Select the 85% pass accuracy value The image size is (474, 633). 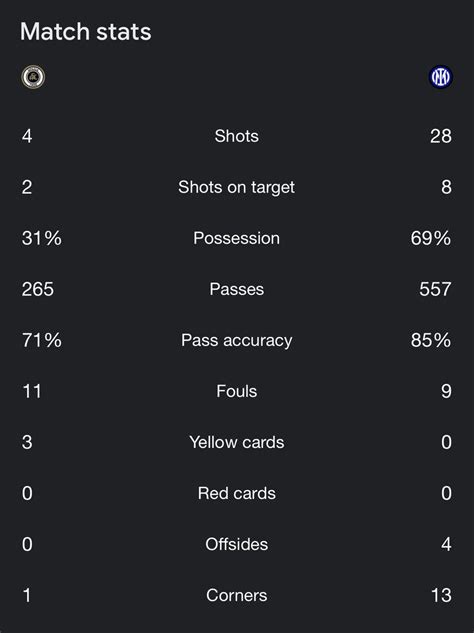click(x=431, y=340)
